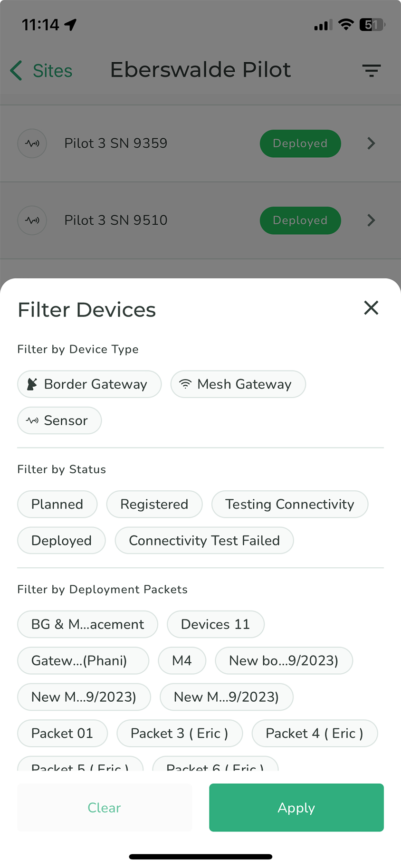Image resolution: width=401 pixels, height=868 pixels.
Task: Choose the Packet 01 deployment packet
Action: pyautogui.click(x=62, y=734)
